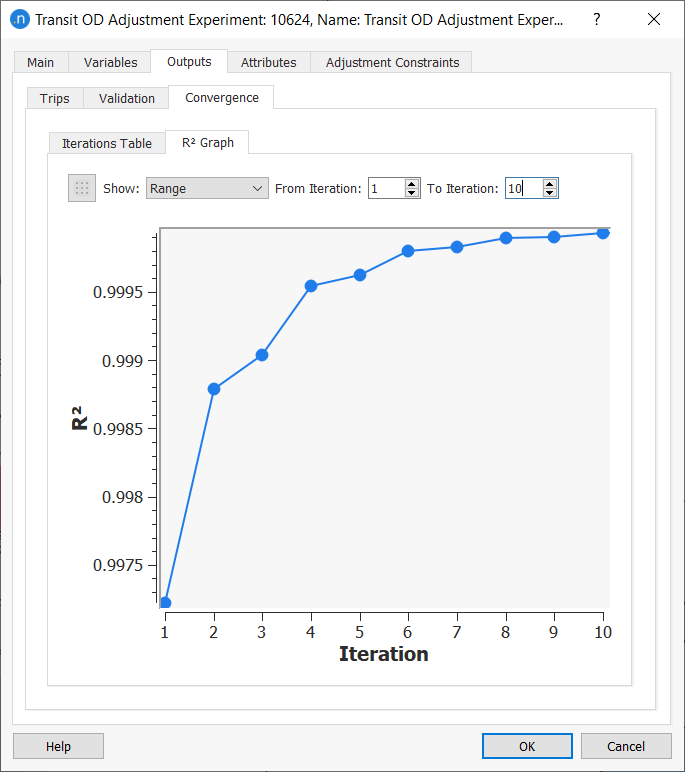Select the Trips sub-tab

[55, 98]
